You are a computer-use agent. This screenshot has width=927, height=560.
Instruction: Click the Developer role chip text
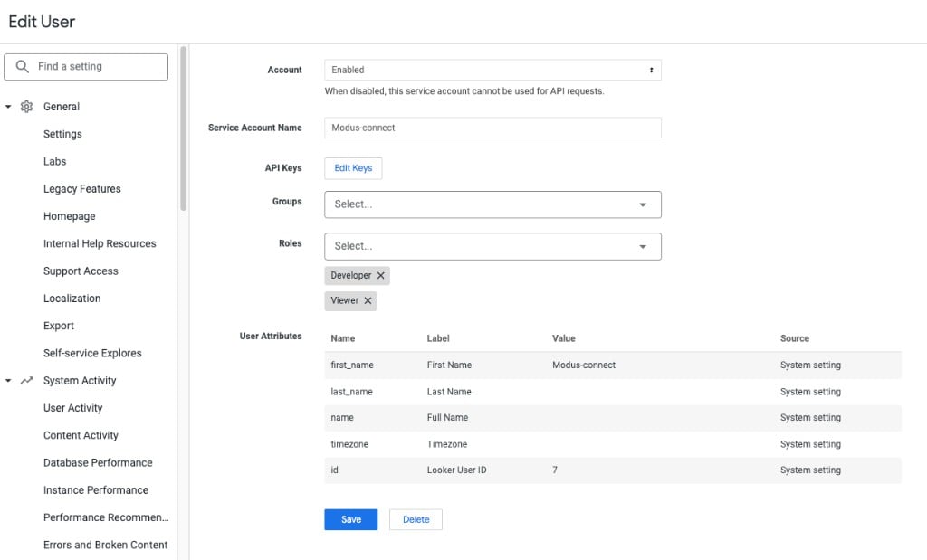(350, 275)
